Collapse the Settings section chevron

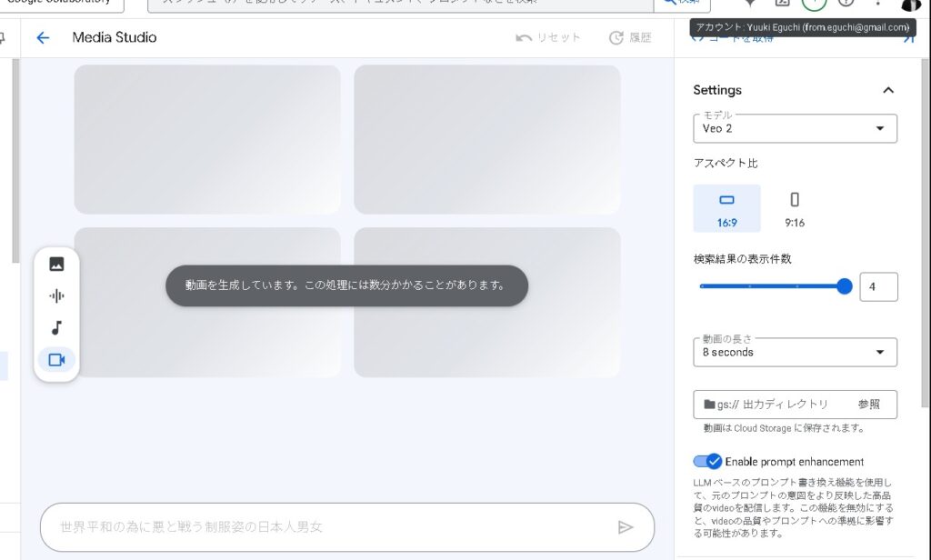coord(888,90)
